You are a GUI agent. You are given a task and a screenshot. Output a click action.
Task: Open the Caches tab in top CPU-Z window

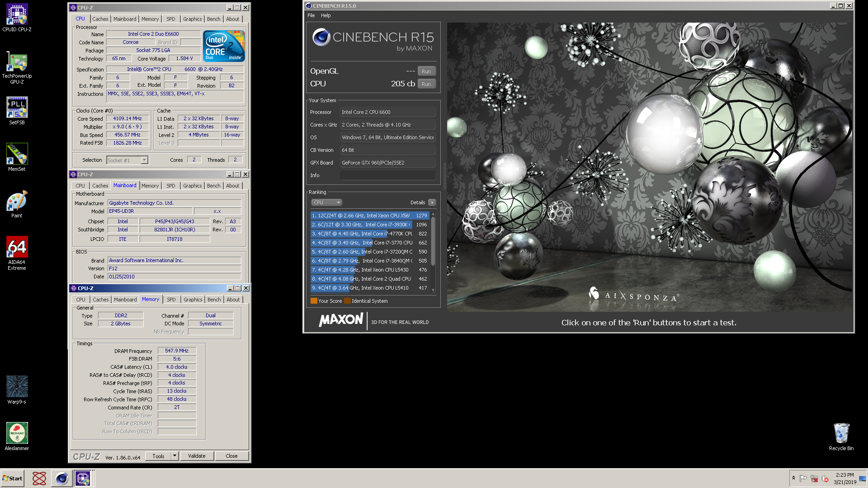pos(100,19)
